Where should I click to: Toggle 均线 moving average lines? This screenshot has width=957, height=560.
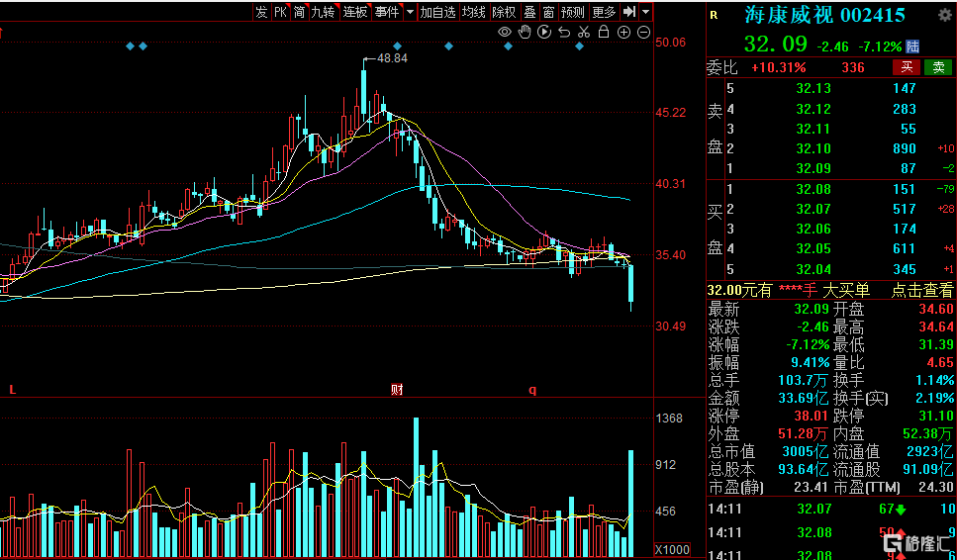coord(474,12)
